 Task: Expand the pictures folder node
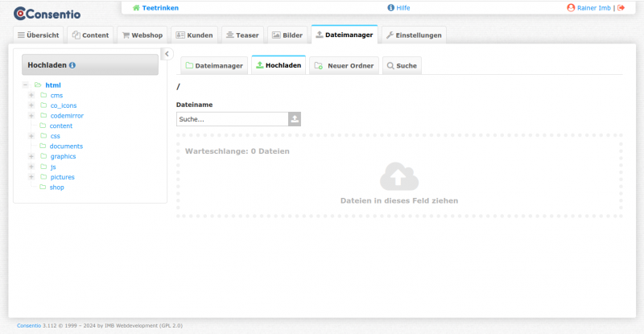pos(31,177)
